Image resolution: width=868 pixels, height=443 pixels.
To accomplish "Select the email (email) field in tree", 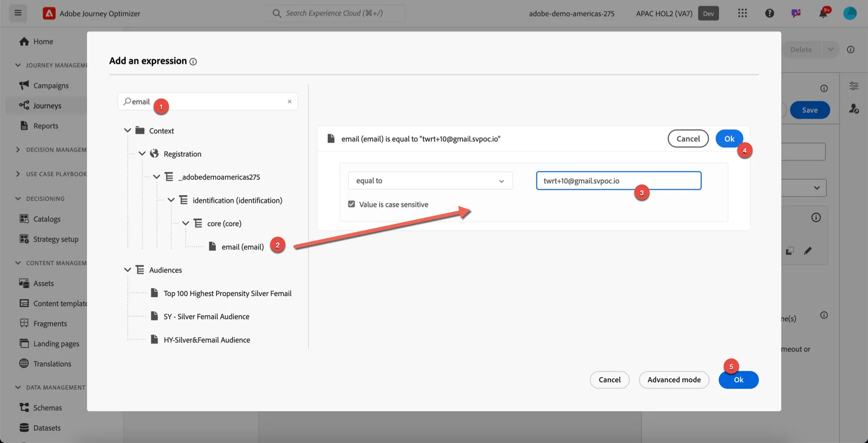I will click(x=242, y=246).
